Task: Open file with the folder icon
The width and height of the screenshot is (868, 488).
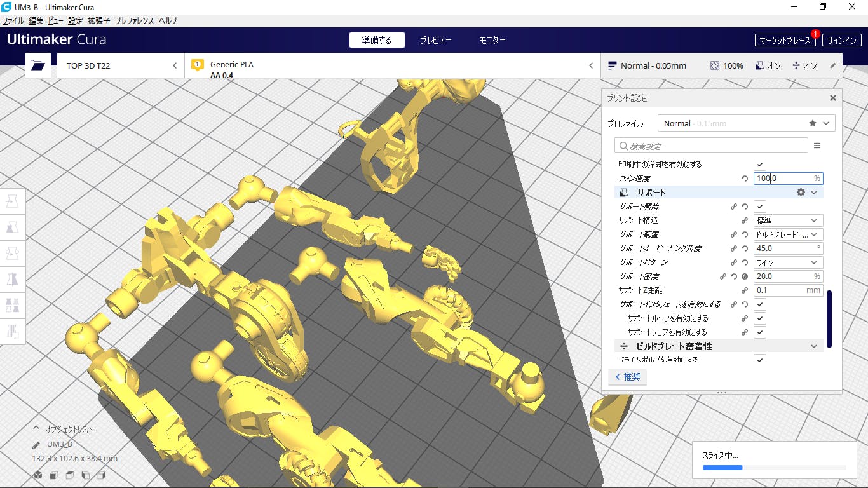Action: tap(37, 65)
